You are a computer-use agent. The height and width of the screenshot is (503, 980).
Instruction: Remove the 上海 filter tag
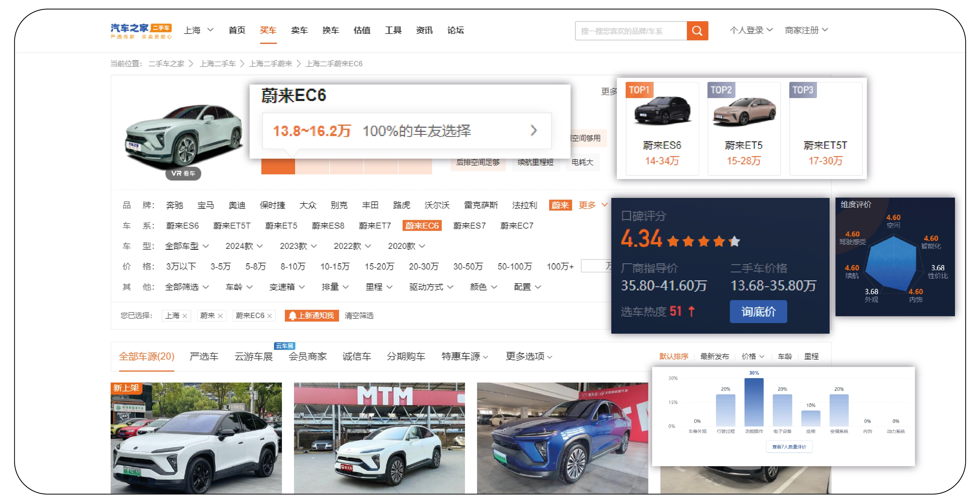pos(185,315)
